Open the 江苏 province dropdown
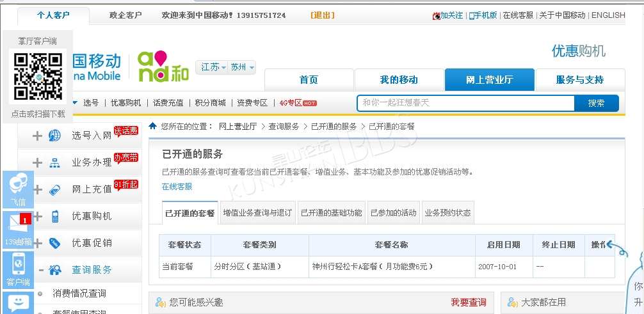This screenshot has height=314, width=644. [213, 67]
